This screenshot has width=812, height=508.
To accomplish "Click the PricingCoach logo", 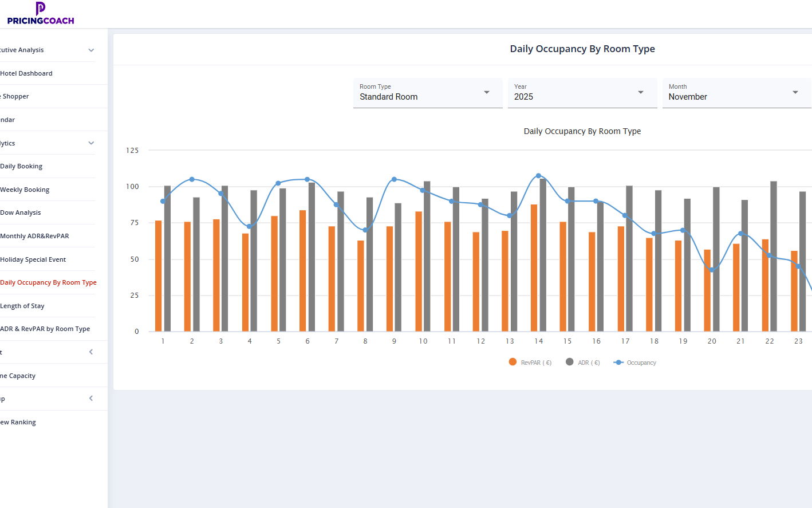I will (x=40, y=14).
